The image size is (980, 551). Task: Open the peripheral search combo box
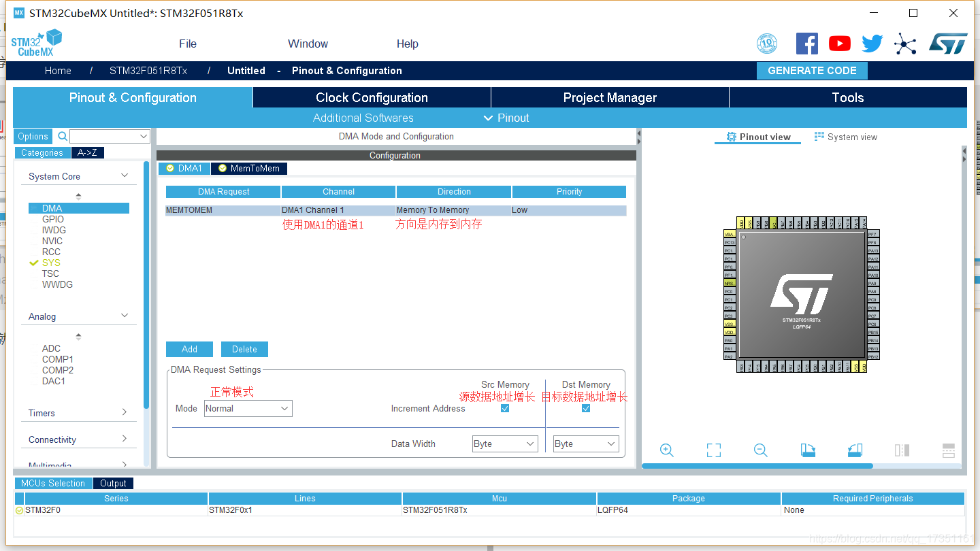point(110,136)
